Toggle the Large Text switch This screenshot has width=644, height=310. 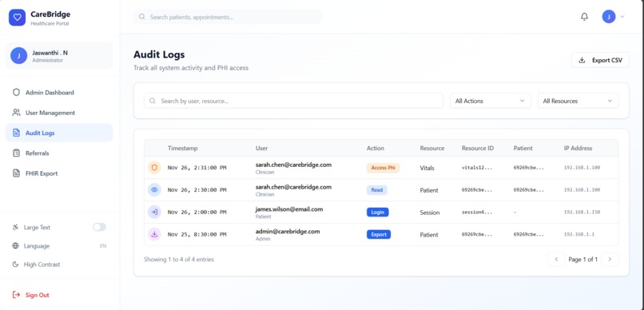pos(99,227)
